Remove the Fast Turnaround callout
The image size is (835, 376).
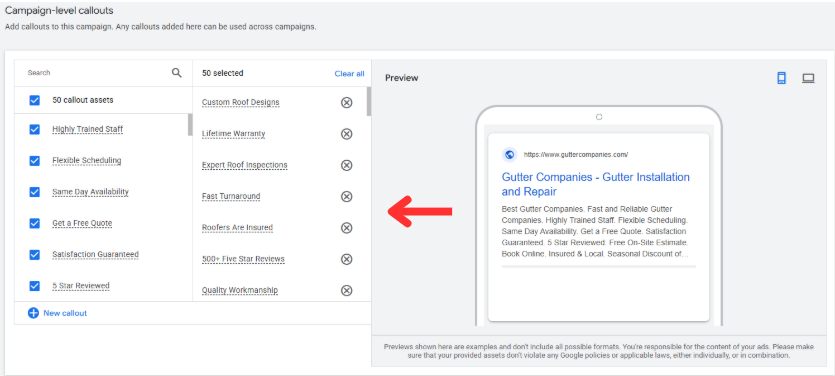pyautogui.click(x=346, y=197)
